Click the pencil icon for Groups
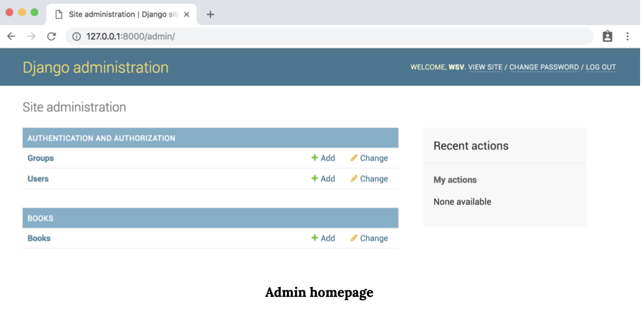The height and width of the screenshot is (322, 644). (x=354, y=158)
